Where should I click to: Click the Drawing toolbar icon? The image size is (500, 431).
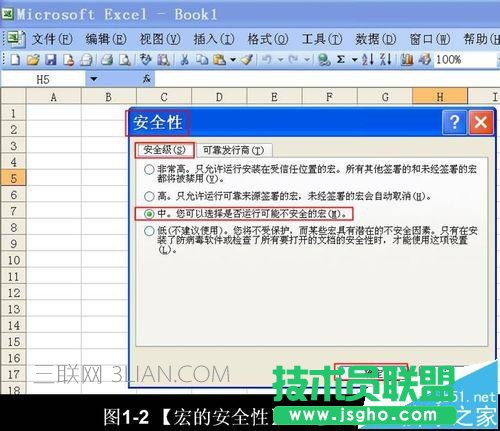pyautogui.click(x=425, y=60)
